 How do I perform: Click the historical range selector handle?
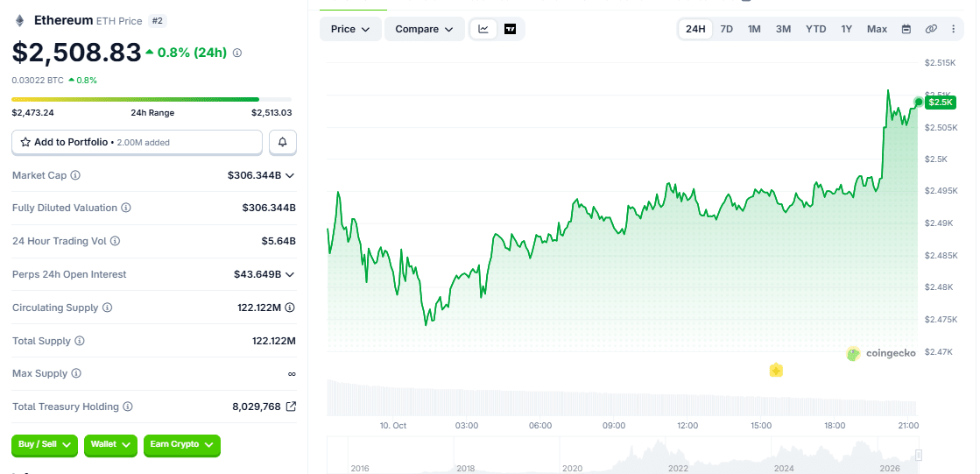click(x=919, y=455)
